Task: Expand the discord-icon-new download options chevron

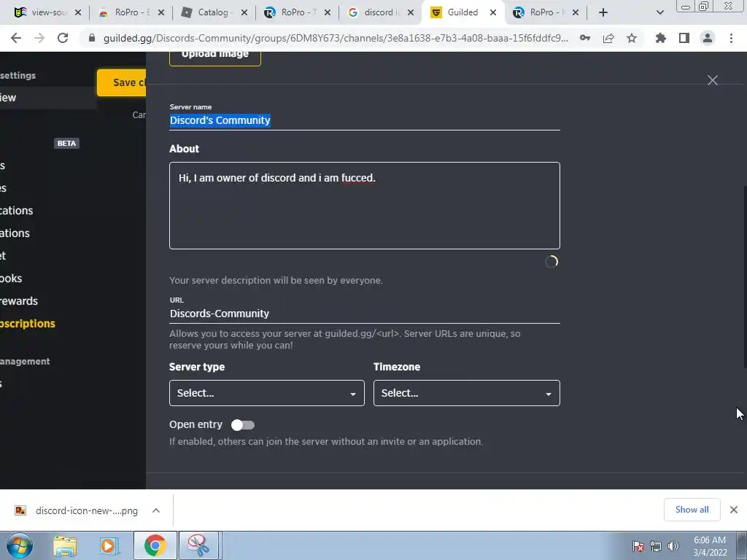Action: (156, 510)
